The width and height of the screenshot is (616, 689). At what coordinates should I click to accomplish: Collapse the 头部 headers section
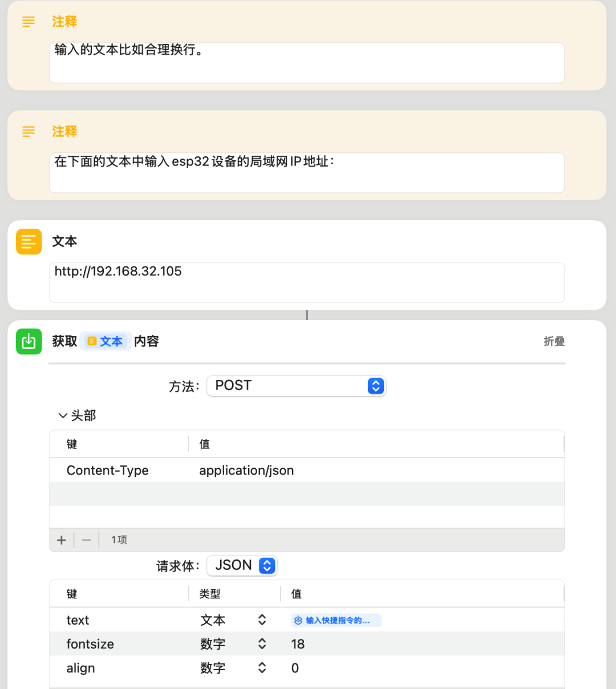[x=63, y=416]
